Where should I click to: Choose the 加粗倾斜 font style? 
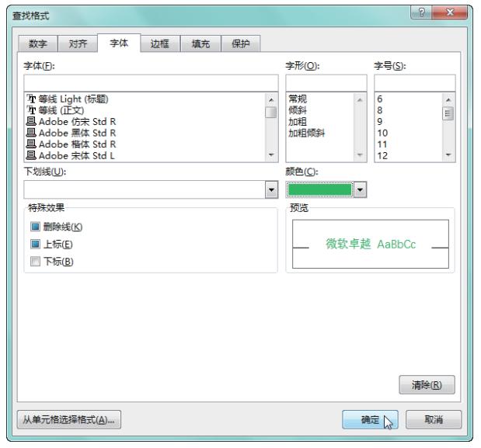(x=306, y=133)
